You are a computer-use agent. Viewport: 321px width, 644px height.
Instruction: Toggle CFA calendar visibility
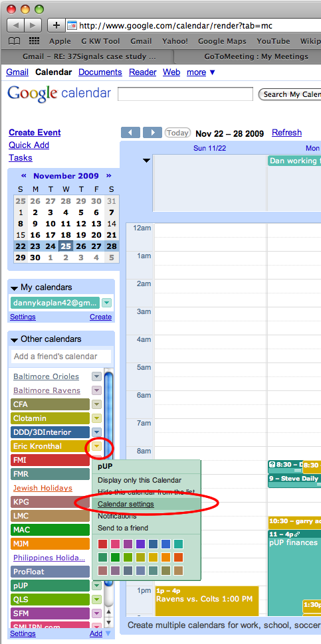pyautogui.click(x=50, y=404)
